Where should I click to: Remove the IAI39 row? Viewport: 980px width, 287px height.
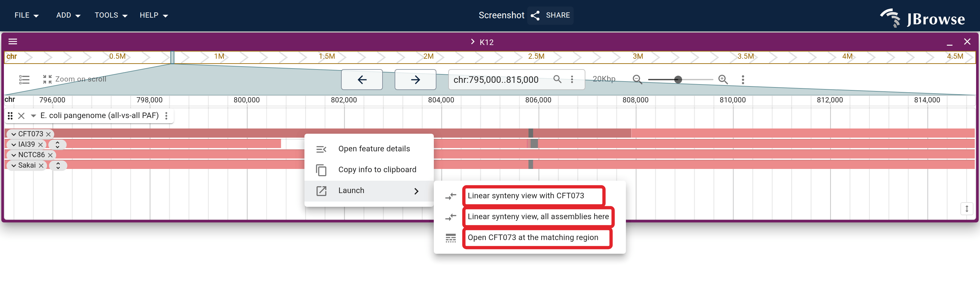pos(41,144)
